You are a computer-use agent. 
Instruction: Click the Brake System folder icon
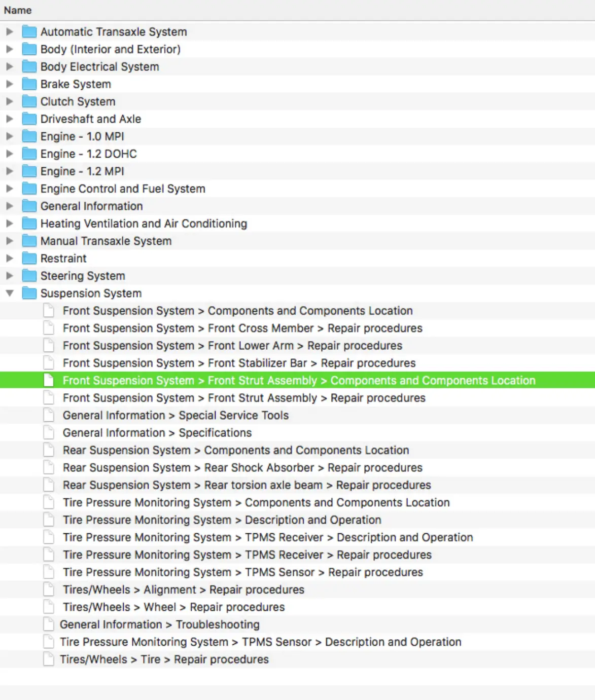(30, 84)
